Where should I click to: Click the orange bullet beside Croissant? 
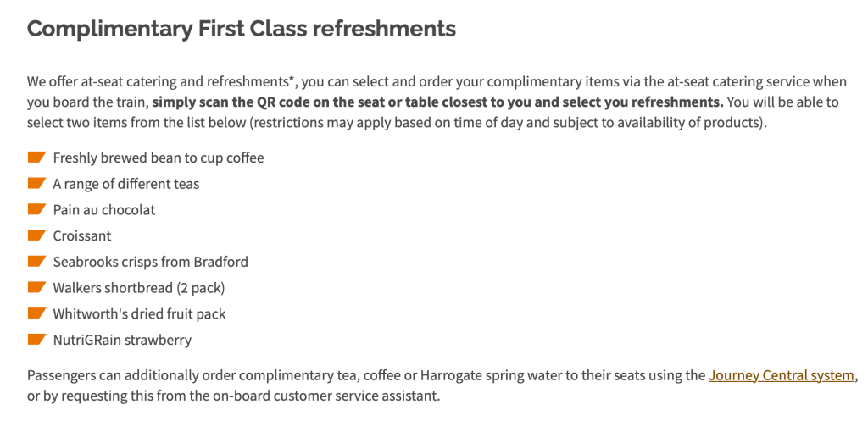click(x=36, y=235)
